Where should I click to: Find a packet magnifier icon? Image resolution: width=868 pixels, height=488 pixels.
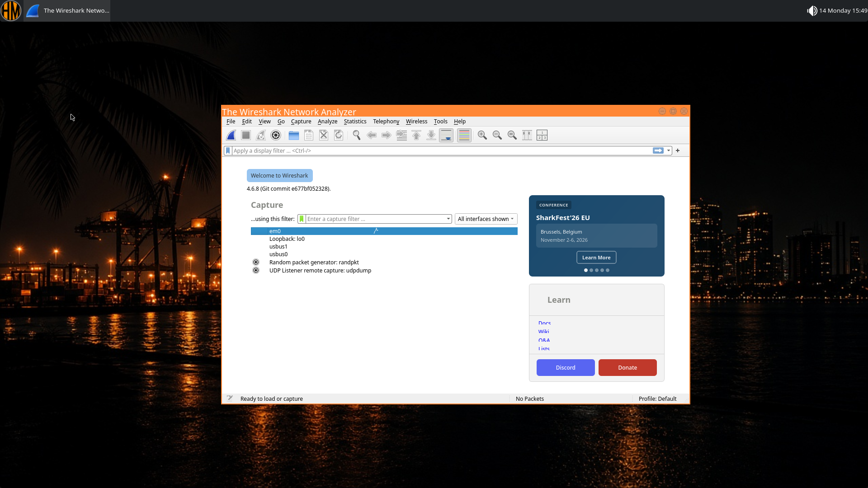coord(357,135)
